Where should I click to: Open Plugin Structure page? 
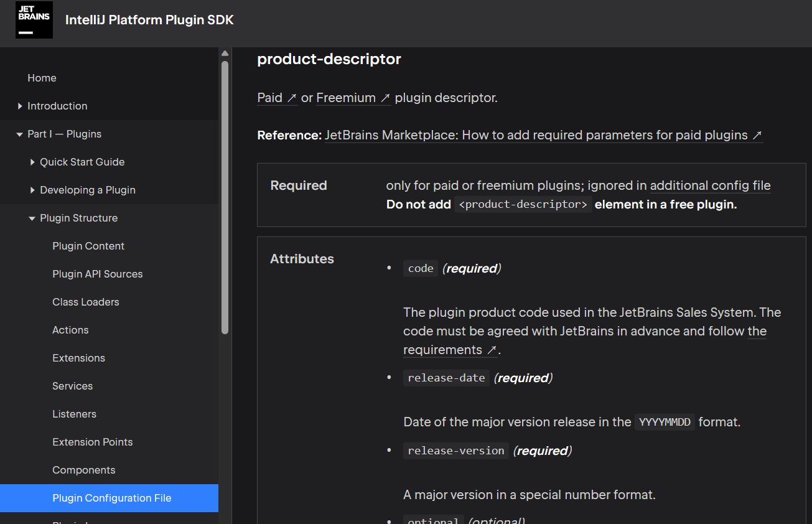[x=78, y=218]
